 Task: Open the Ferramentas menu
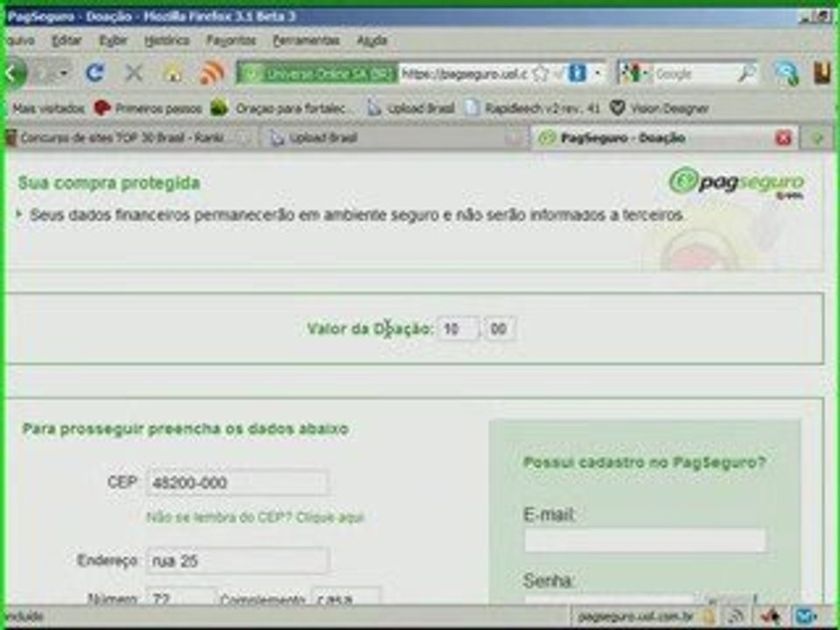[x=306, y=41]
